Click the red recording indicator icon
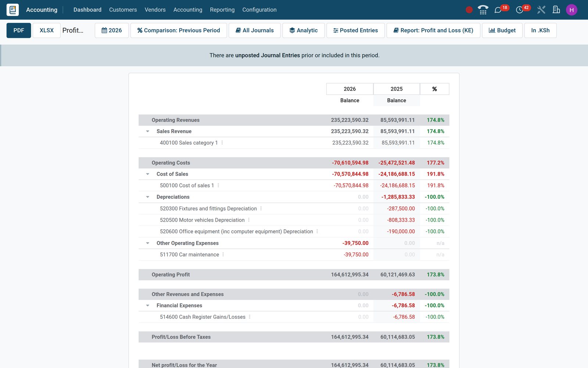 [469, 10]
